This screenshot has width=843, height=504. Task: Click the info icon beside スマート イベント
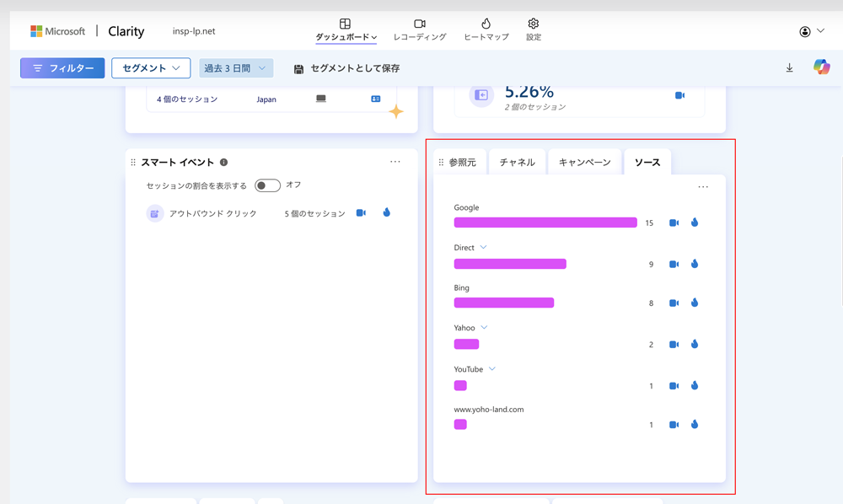click(x=223, y=163)
